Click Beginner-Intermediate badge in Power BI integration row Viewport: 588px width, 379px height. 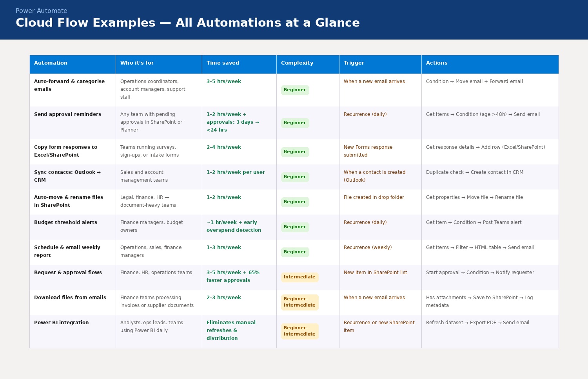(x=299, y=331)
